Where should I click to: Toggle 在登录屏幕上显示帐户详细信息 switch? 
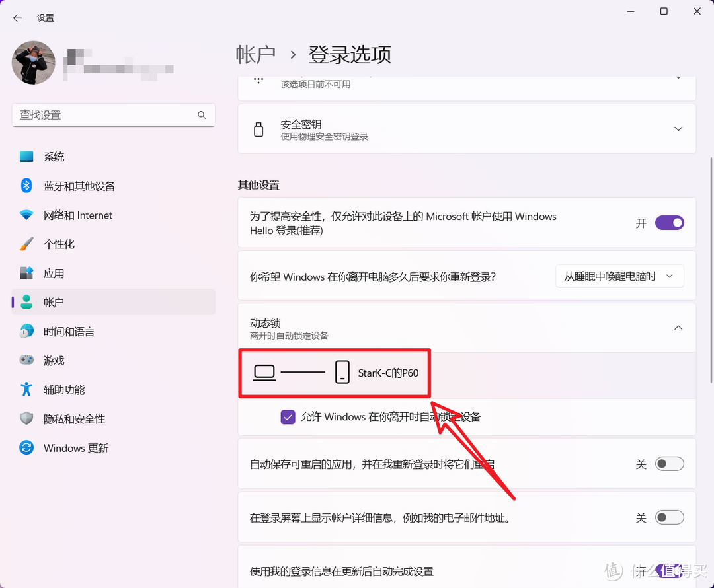pyautogui.click(x=669, y=517)
